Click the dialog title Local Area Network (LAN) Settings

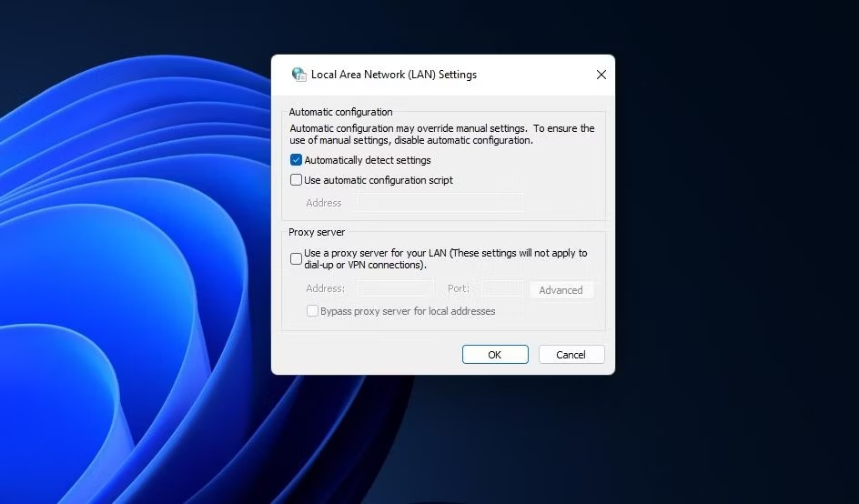[x=394, y=75]
